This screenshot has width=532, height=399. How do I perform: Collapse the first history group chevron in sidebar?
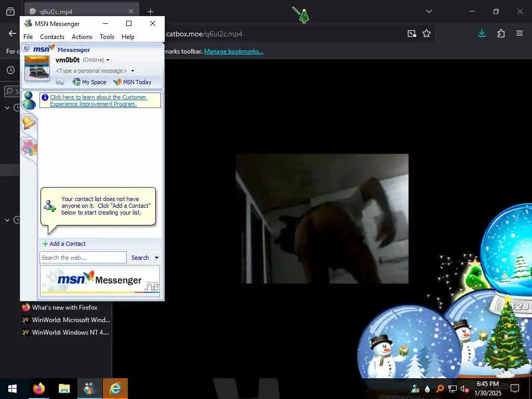click(x=7, y=108)
